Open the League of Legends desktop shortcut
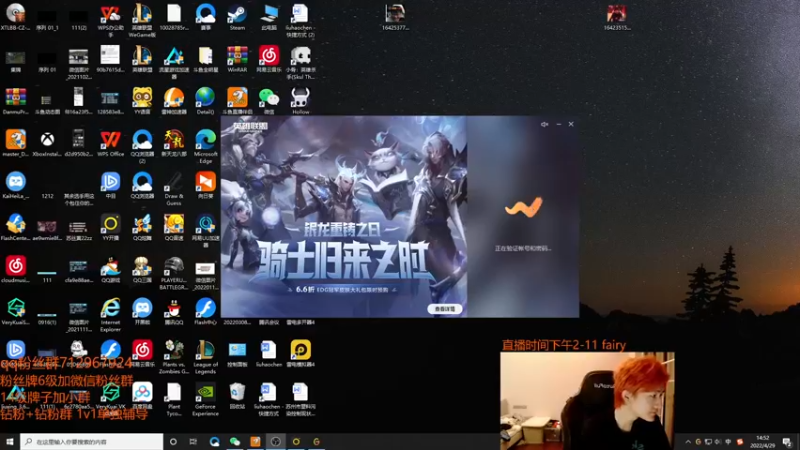Screen dimensions: 800x450 [205, 357]
